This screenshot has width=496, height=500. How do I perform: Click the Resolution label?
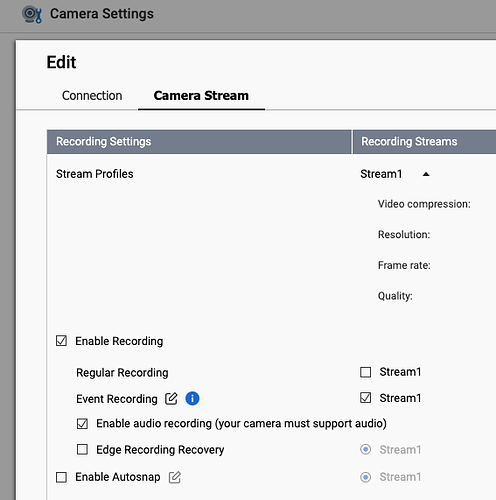click(404, 235)
